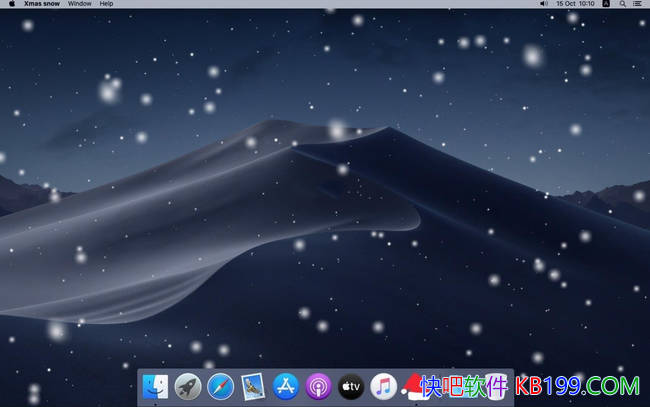Screen dimensions: 650x407
Task: Click the volume icon in menu bar
Action: (x=544, y=4)
